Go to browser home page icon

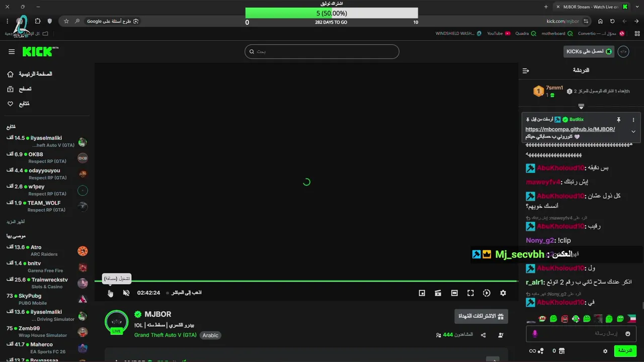coord(600,21)
